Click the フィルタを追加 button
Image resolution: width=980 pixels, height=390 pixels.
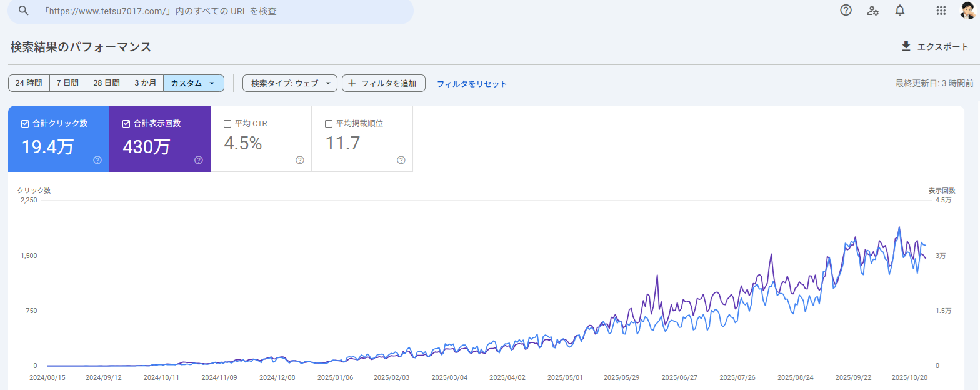[x=383, y=83]
